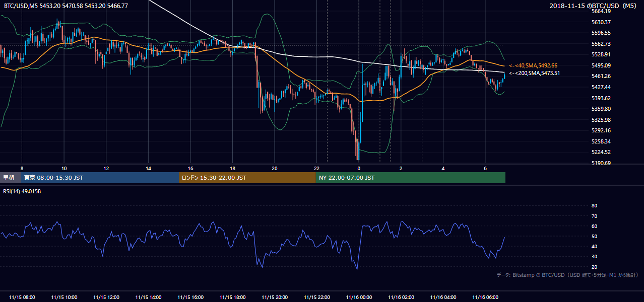Click the RSI scale value 60
The width and height of the screenshot is (644, 302).
pyautogui.click(x=594, y=226)
